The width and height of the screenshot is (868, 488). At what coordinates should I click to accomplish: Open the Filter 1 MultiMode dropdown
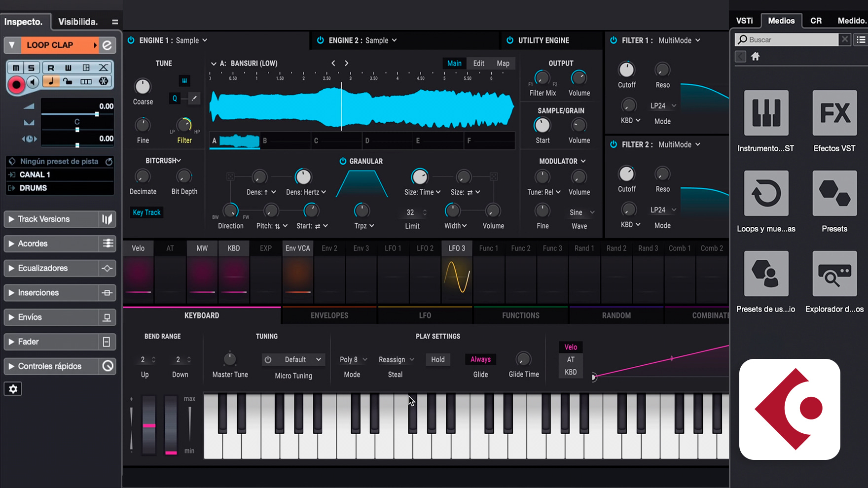click(679, 40)
